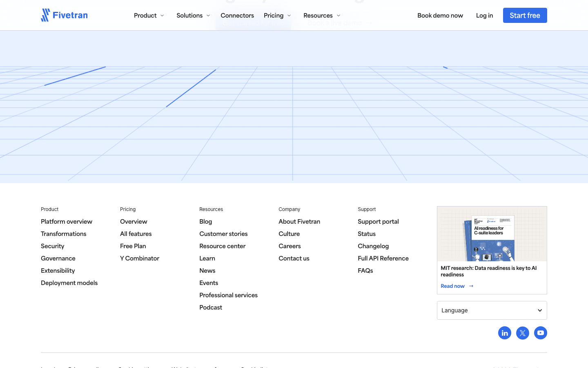Expand the Resources navigation dropdown

click(322, 15)
